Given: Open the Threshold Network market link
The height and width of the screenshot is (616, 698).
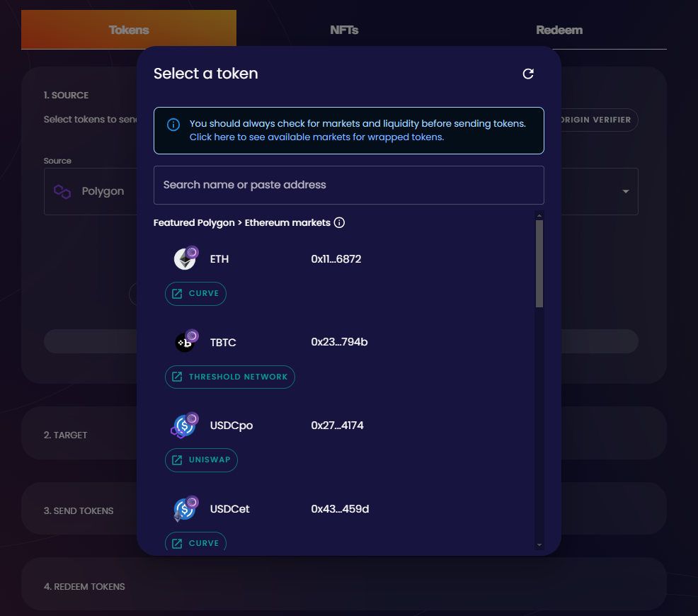Looking at the screenshot, I should click(x=230, y=377).
